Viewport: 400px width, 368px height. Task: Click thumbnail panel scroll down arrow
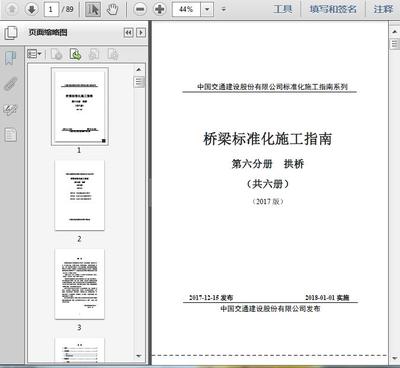coord(139,356)
